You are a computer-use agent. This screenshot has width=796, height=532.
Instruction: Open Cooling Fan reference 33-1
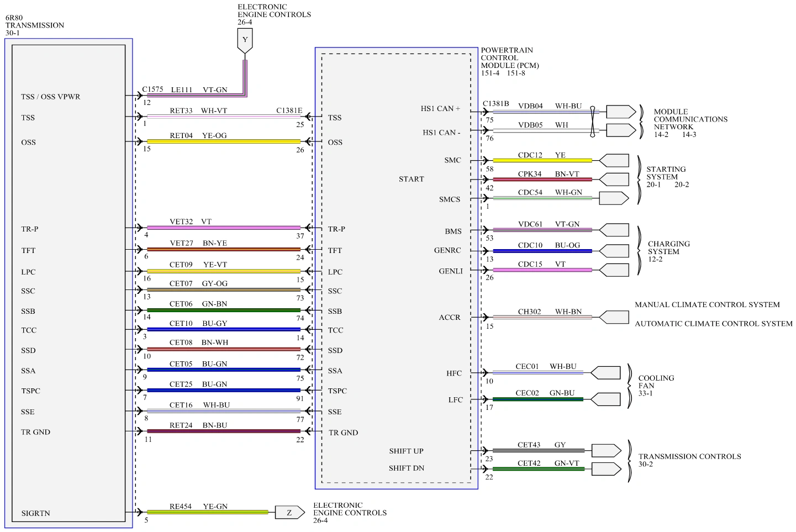pos(645,393)
